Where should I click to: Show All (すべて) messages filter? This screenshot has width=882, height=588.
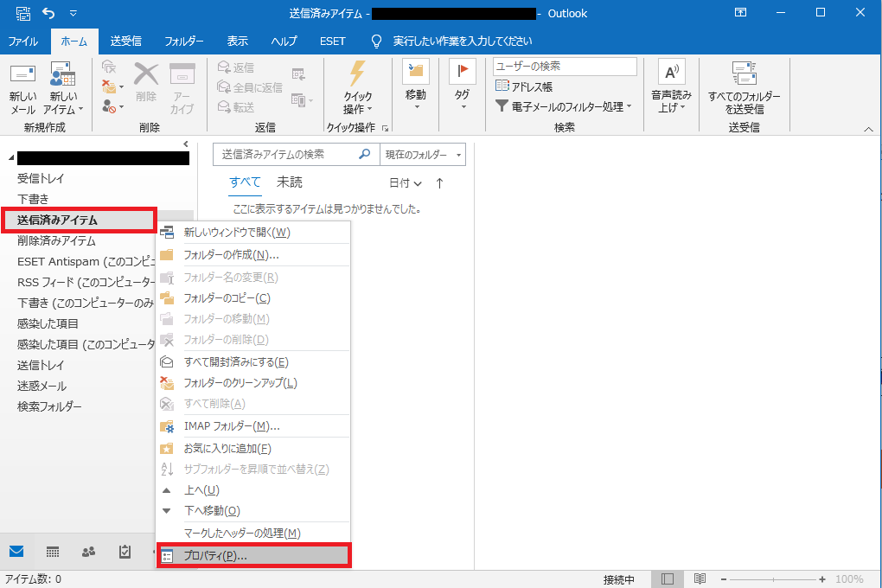(245, 182)
